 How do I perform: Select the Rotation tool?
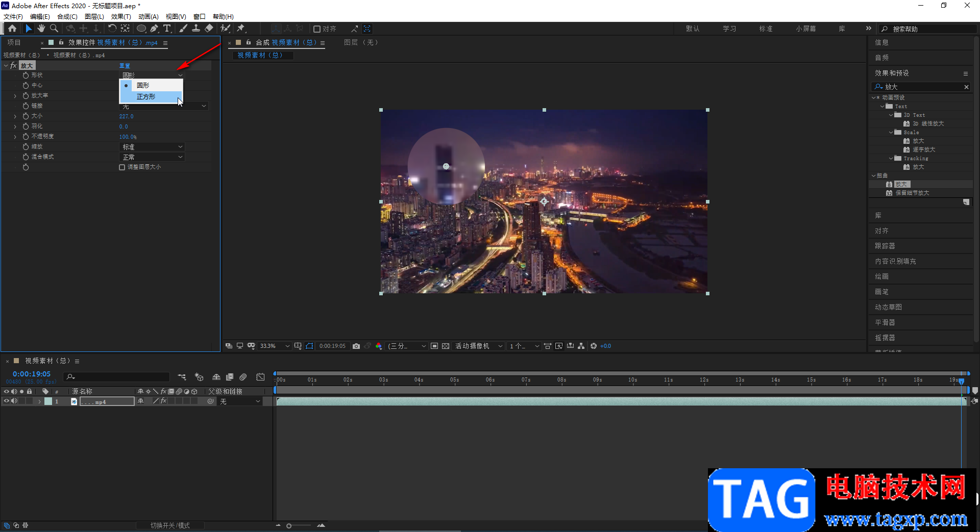tap(112, 29)
